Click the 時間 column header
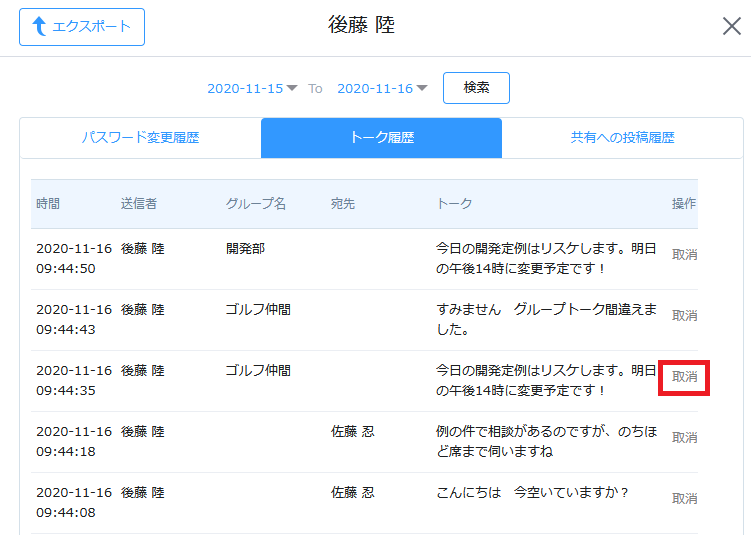The width and height of the screenshot is (751, 535). pyautogui.click(x=48, y=204)
